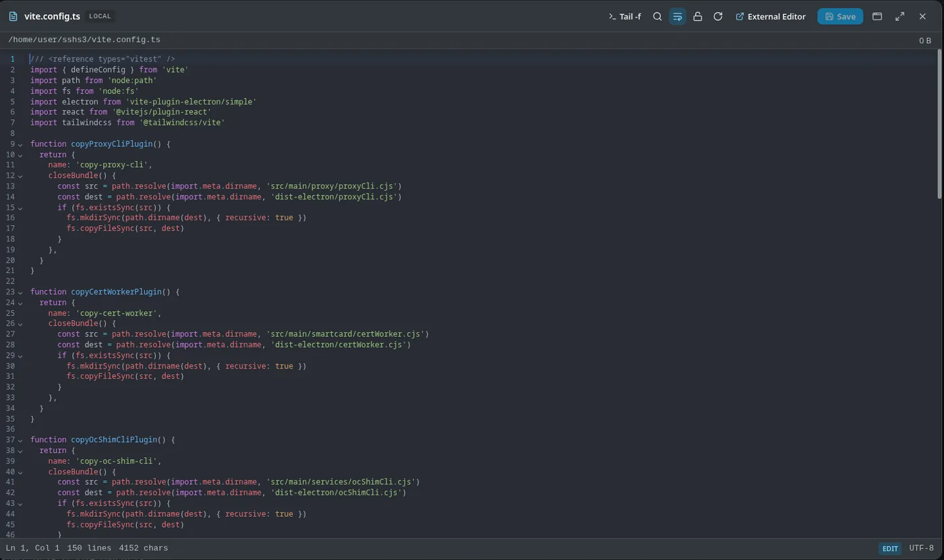Open file in External Editor
944x560 pixels.
(770, 16)
